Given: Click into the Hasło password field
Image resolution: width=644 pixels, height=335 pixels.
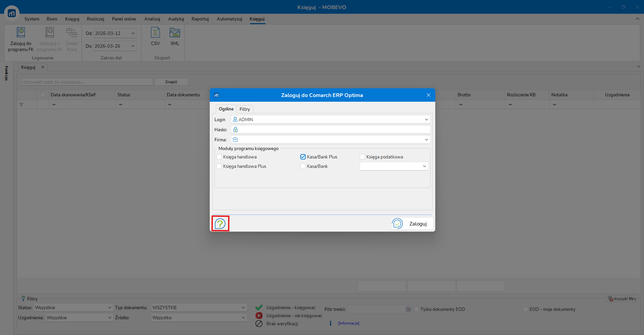Looking at the screenshot, I should coord(332,130).
